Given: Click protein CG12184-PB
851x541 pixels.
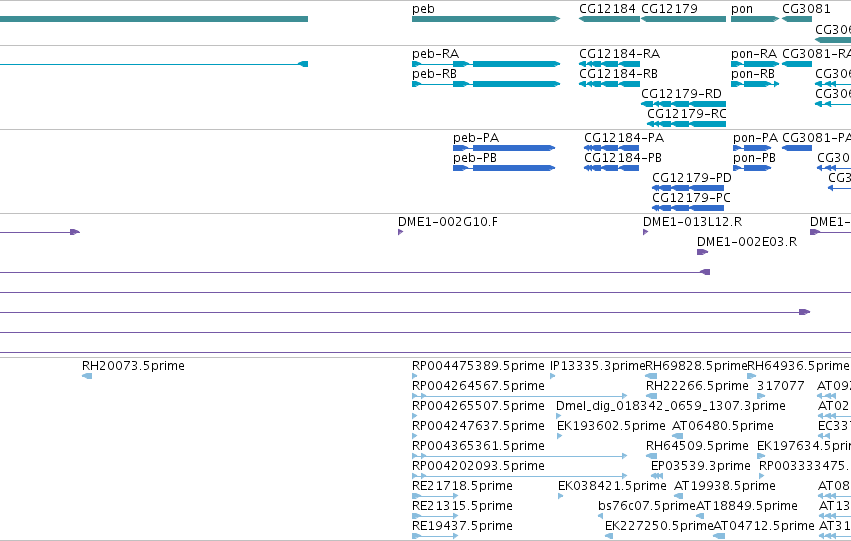Looking at the screenshot, I should tap(612, 168).
